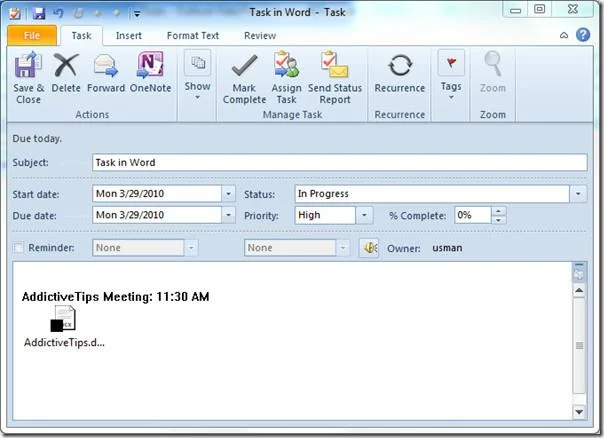The width and height of the screenshot is (604, 438).
Task: Click the In Progress status box
Action: click(x=432, y=194)
